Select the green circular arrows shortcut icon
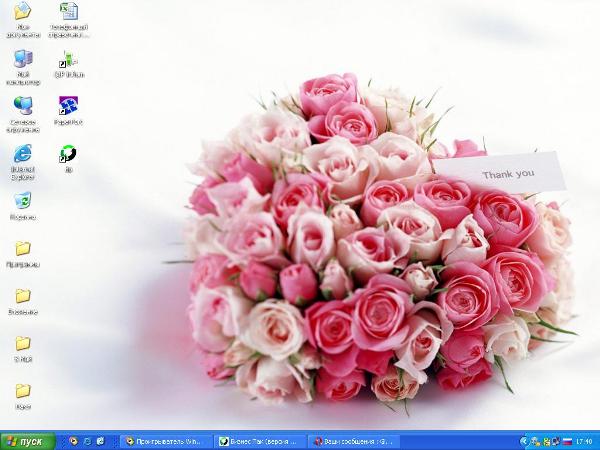Image resolution: width=600 pixels, height=450 pixels. [68, 154]
